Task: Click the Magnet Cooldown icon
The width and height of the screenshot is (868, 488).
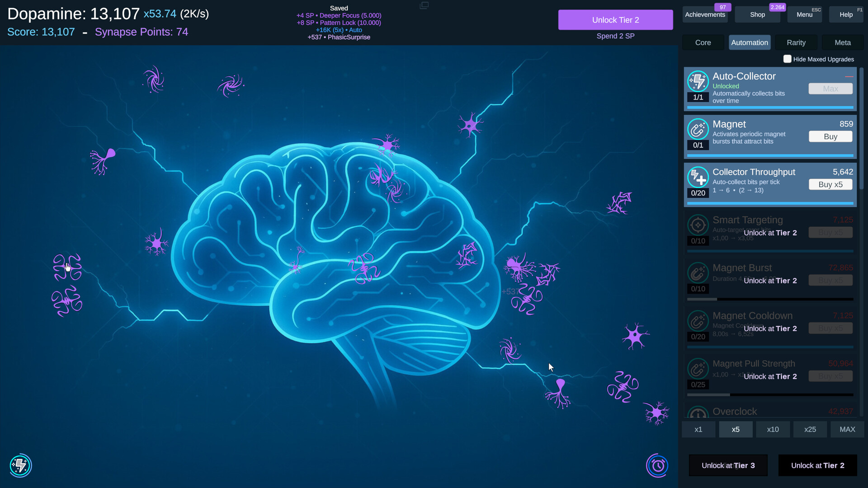Action: point(698,321)
